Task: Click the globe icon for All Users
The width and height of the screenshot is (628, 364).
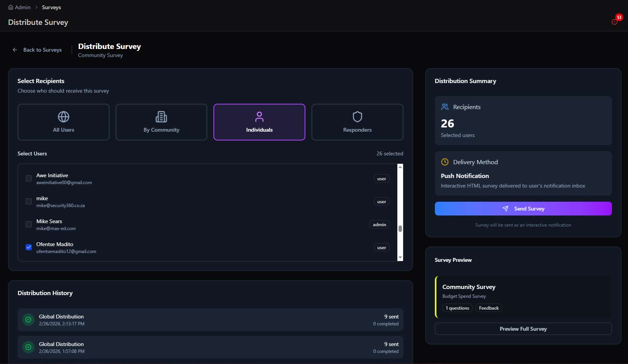Action: coord(64,116)
